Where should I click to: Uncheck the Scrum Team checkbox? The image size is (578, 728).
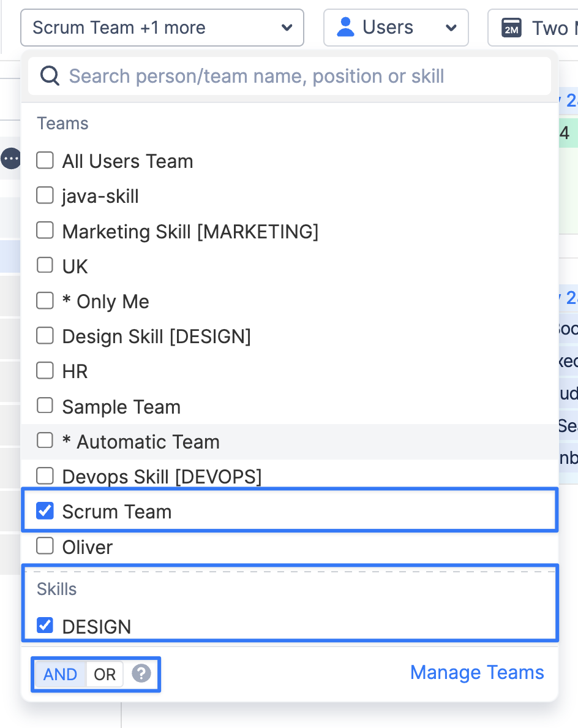point(45,511)
